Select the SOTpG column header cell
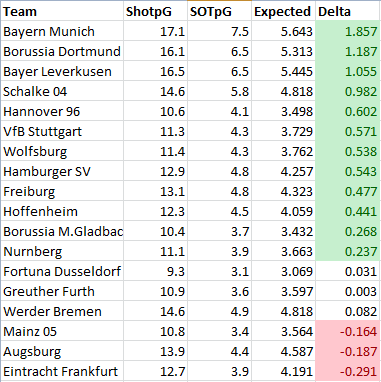The width and height of the screenshot is (381, 382). (219, 11)
